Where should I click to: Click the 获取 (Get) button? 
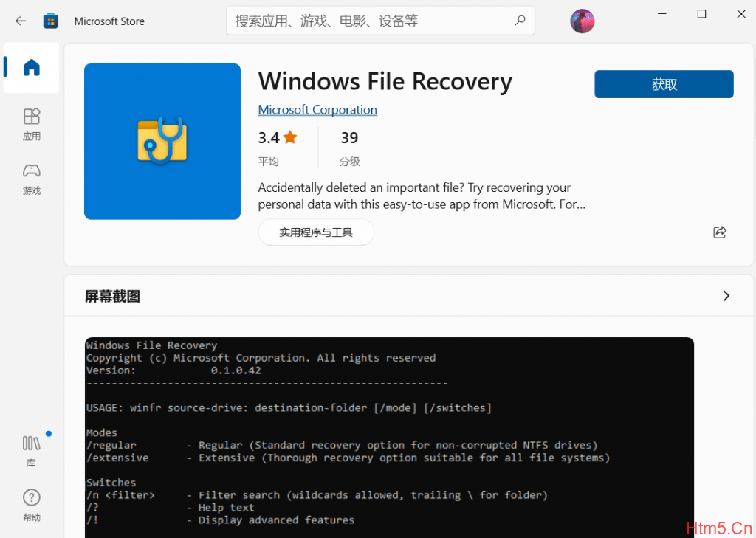tap(664, 84)
